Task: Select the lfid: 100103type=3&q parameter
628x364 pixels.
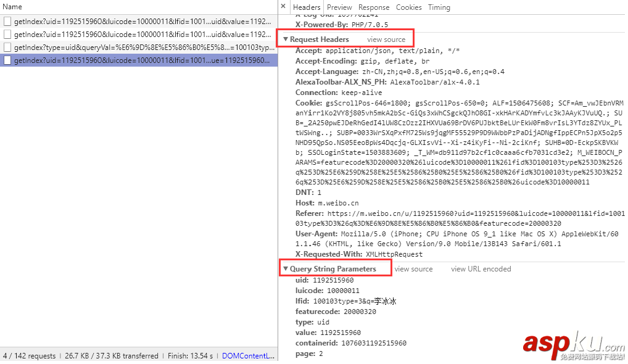Action: [x=345, y=300]
